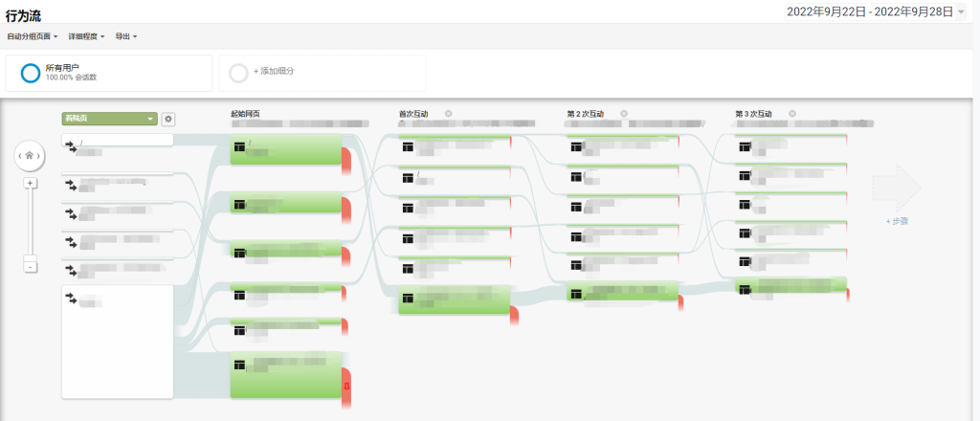Select the large bottom green node in 首次互动 column
The width and height of the screenshot is (980, 421).
click(455, 299)
